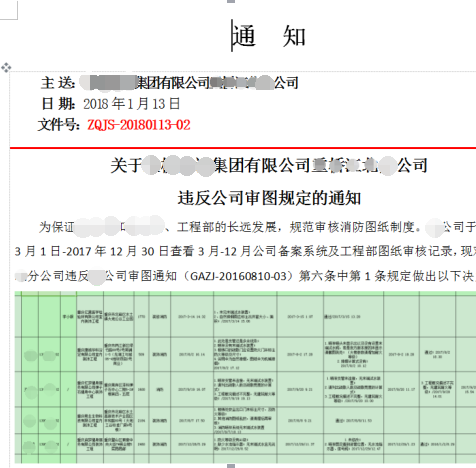This screenshot has width=476, height=468.
Task: Click the text '公司备案系统及工程部图纸审核记录'
Action: click(352, 251)
